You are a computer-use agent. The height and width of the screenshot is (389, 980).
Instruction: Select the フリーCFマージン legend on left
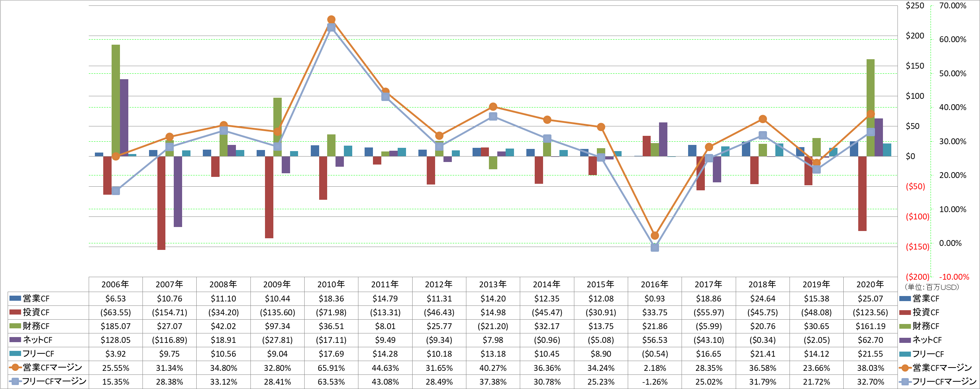pyautogui.click(x=55, y=381)
